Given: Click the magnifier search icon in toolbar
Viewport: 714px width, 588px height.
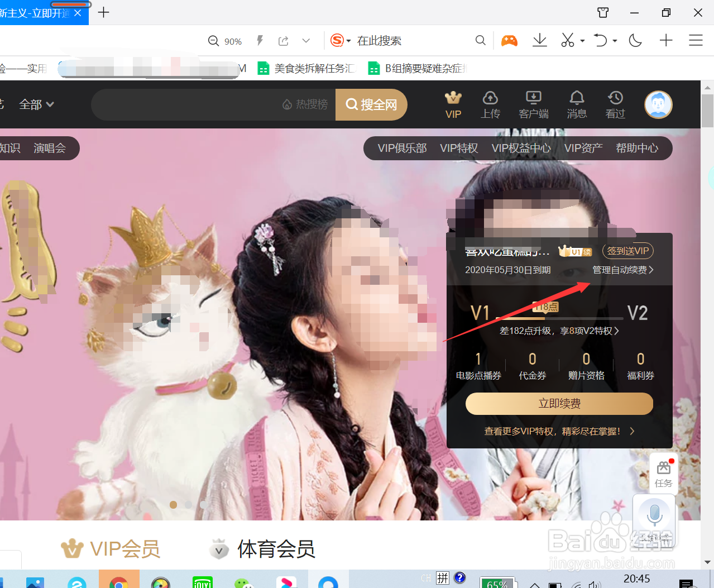Looking at the screenshot, I should point(480,40).
